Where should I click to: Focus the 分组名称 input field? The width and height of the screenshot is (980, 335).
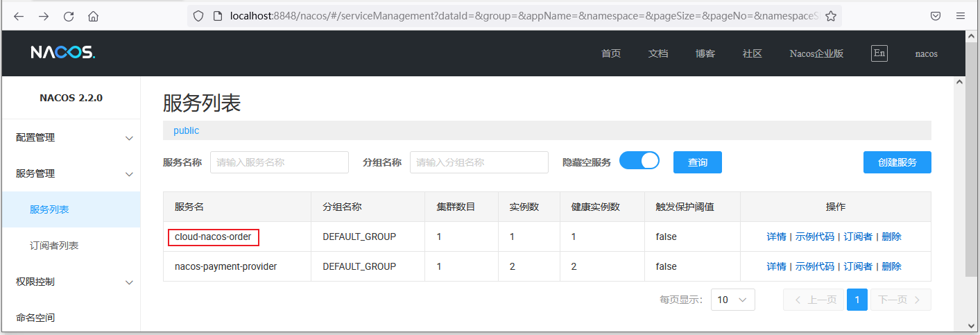click(479, 162)
